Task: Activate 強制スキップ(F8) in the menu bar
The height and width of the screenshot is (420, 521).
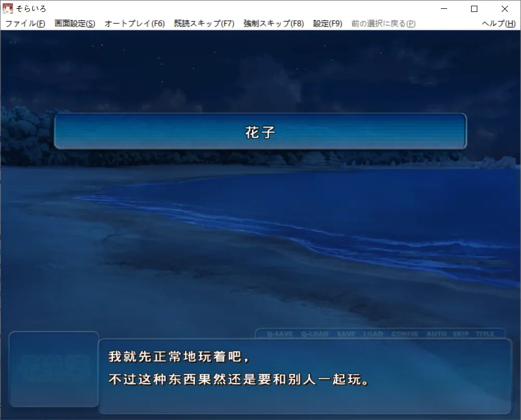Action: 273,23
